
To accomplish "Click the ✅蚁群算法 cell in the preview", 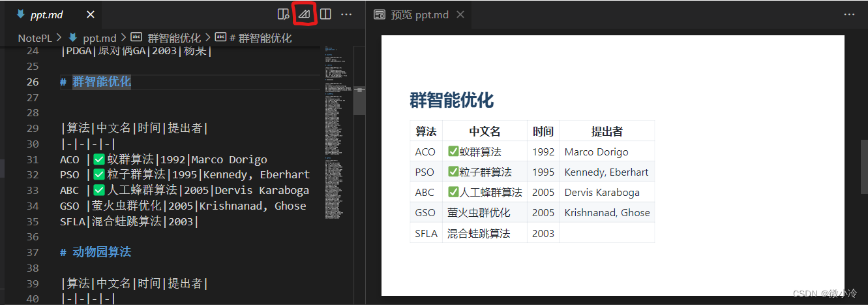I will coord(485,152).
